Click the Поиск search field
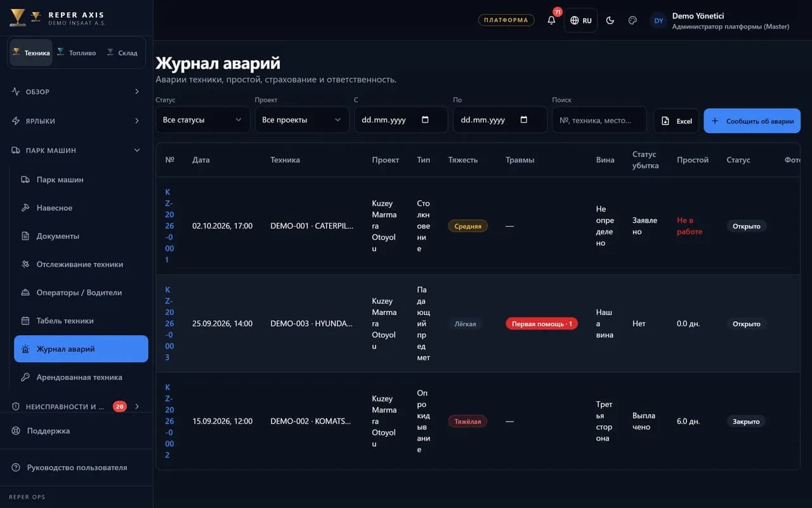The image size is (812, 508). [x=599, y=119]
